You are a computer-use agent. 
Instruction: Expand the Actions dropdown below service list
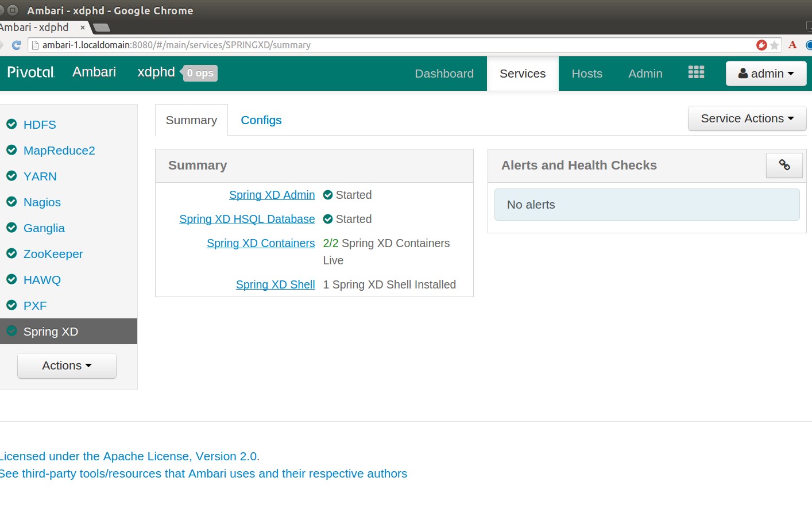tap(67, 365)
